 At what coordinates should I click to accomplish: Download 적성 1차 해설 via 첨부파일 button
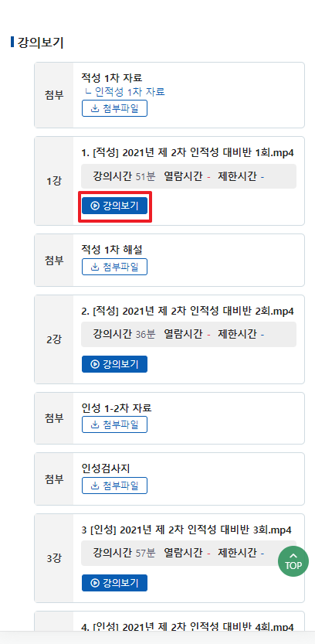point(114,267)
